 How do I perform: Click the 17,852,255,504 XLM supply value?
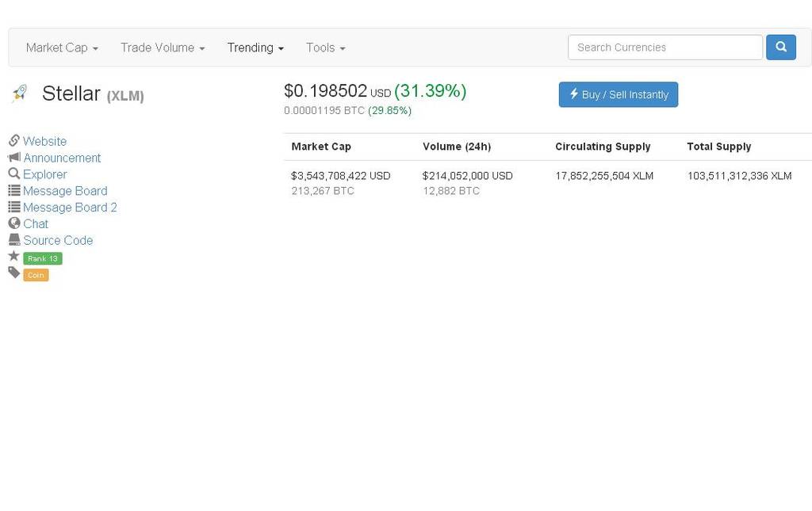click(x=604, y=176)
